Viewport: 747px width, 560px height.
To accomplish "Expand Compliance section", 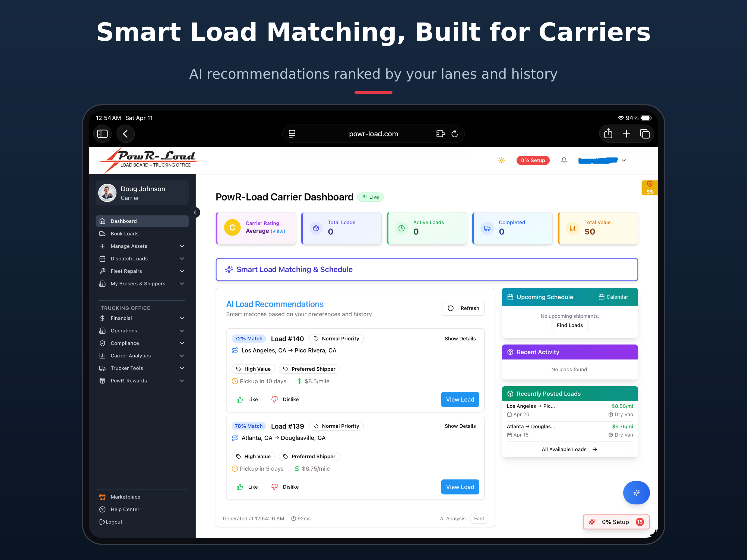I will pos(142,343).
